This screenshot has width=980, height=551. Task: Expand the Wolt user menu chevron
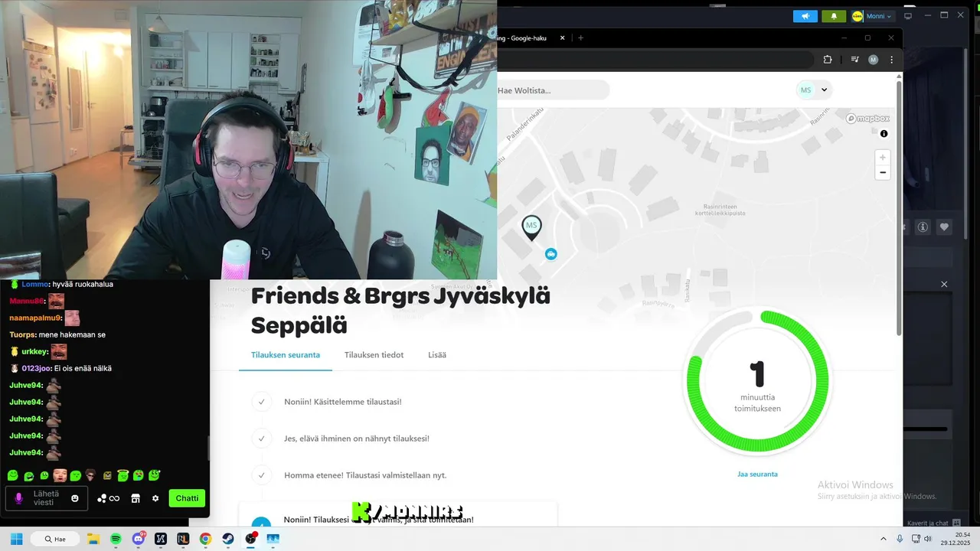click(x=825, y=90)
